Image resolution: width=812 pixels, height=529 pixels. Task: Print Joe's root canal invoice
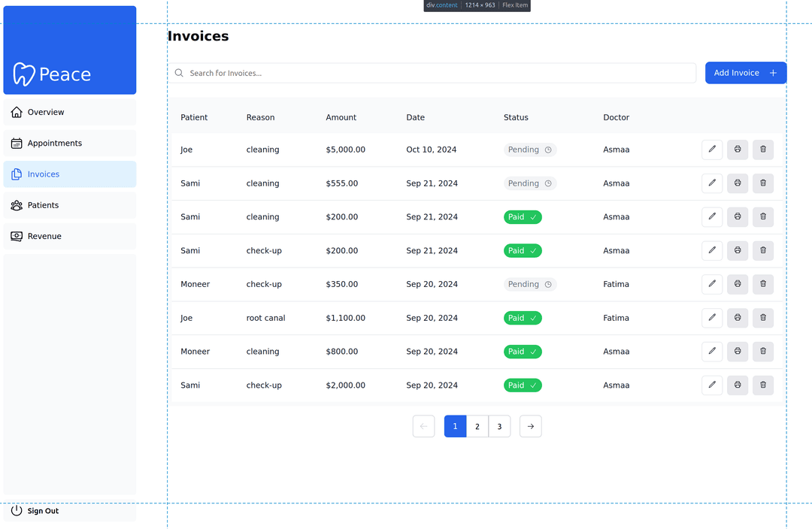(738, 318)
